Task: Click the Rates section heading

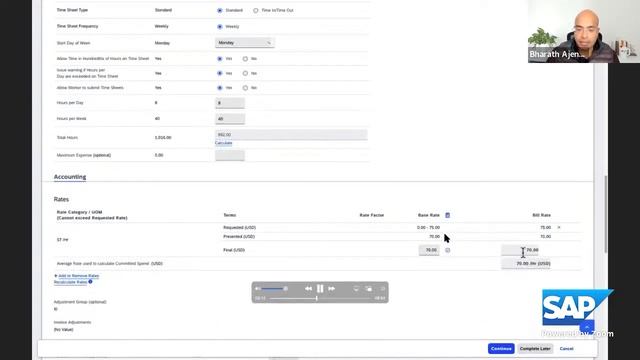Action: coord(61,199)
